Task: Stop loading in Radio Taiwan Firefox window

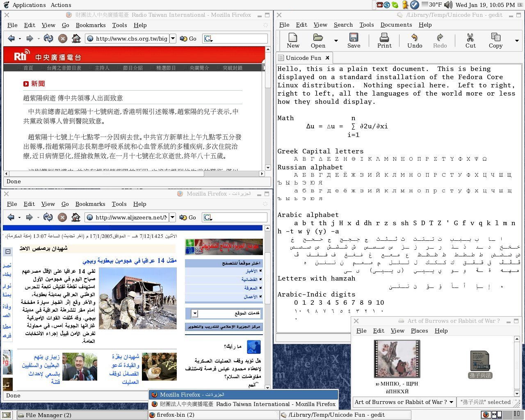Action: (x=62, y=39)
